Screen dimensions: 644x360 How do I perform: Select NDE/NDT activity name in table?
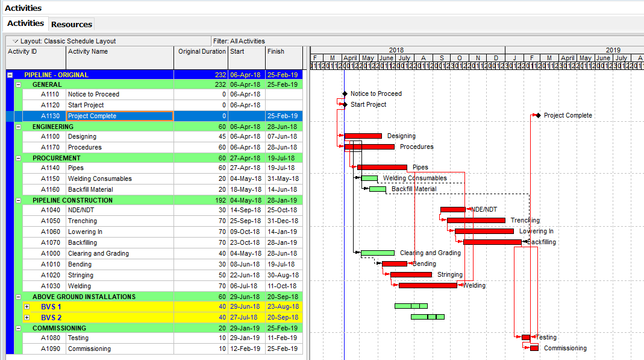tap(81, 210)
